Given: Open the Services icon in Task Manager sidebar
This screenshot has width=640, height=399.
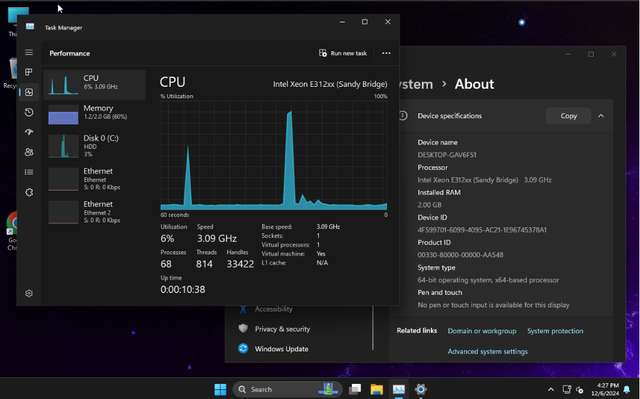Looking at the screenshot, I should [29, 192].
